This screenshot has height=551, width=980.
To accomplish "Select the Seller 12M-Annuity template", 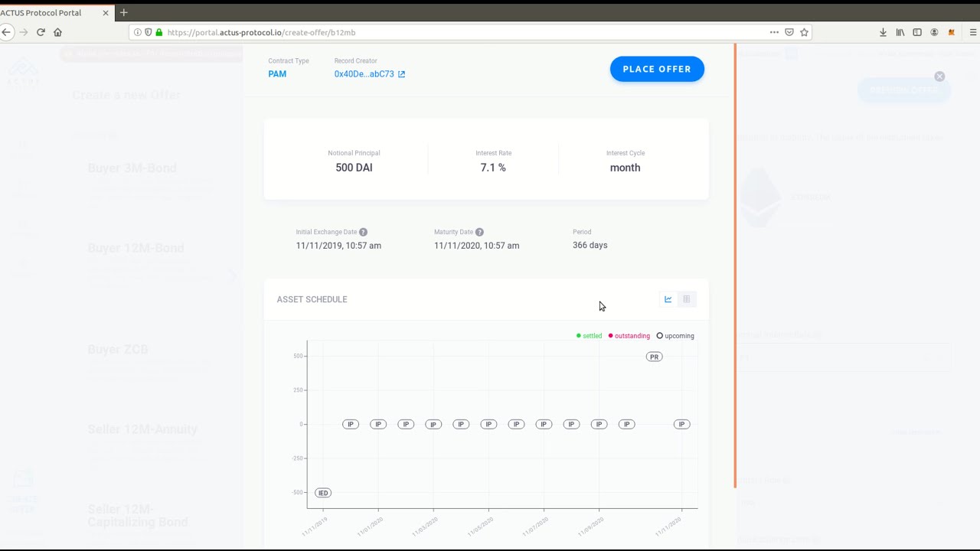I will 142,429.
